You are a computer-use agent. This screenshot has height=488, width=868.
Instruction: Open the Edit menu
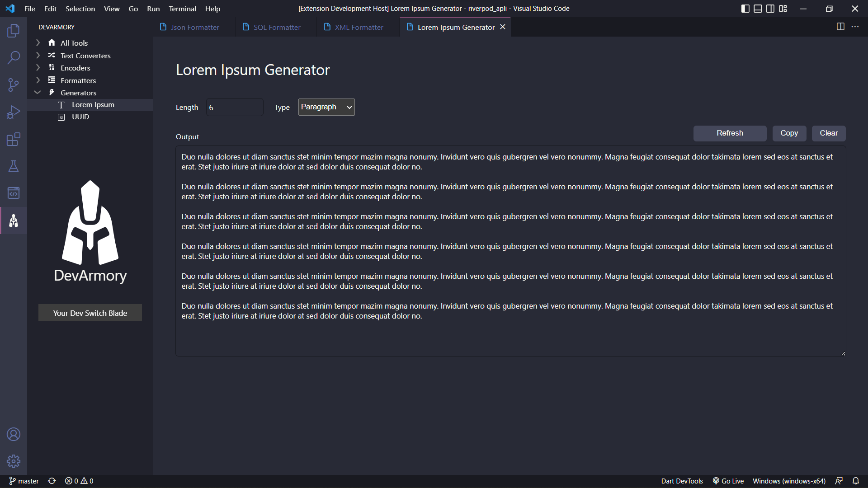tap(50, 9)
